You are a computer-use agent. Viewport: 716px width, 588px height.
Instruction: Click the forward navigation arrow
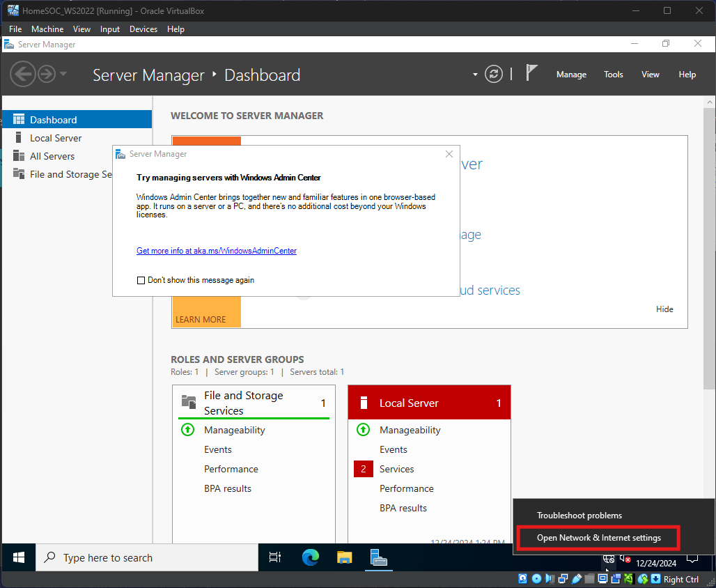(x=46, y=74)
